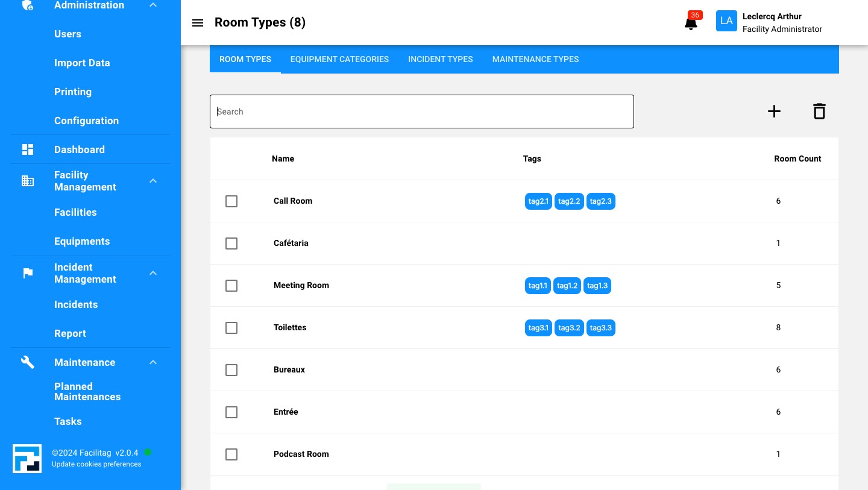
Task: Click the Maintenance wrench icon
Action: tap(28, 362)
